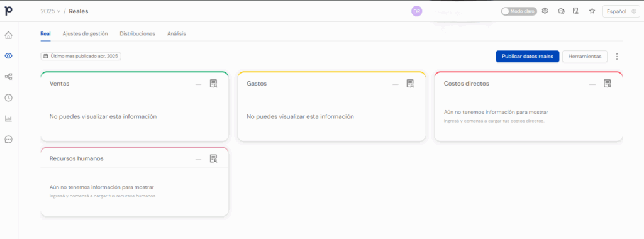Screen dimensions: 644x239
Task: Open the Ventas card report icon
Action: point(213,84)
